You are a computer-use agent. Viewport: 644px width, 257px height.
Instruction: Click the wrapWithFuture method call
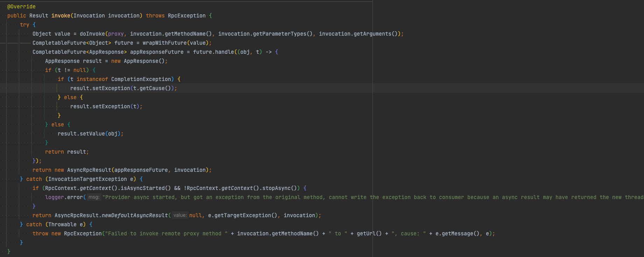(165, 43)
